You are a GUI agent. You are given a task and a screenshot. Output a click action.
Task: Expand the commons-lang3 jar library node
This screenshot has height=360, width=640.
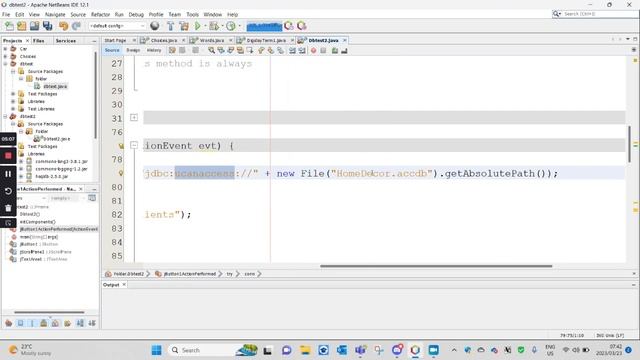[21, 161]
